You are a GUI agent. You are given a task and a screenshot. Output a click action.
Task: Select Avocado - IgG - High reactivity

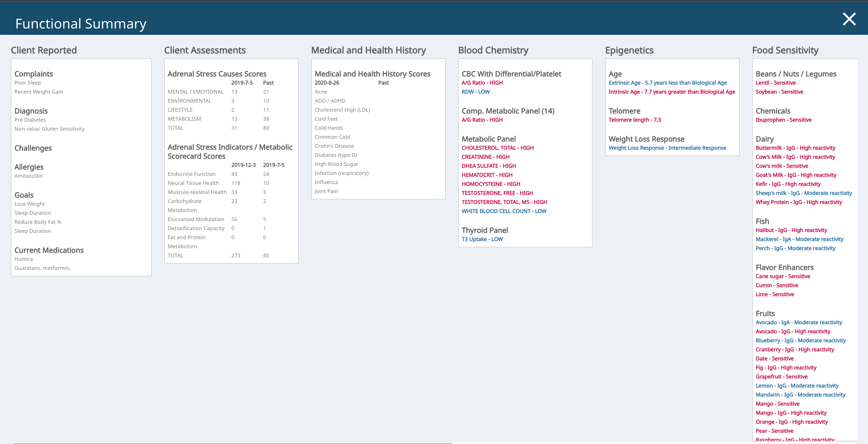point(793,331)
